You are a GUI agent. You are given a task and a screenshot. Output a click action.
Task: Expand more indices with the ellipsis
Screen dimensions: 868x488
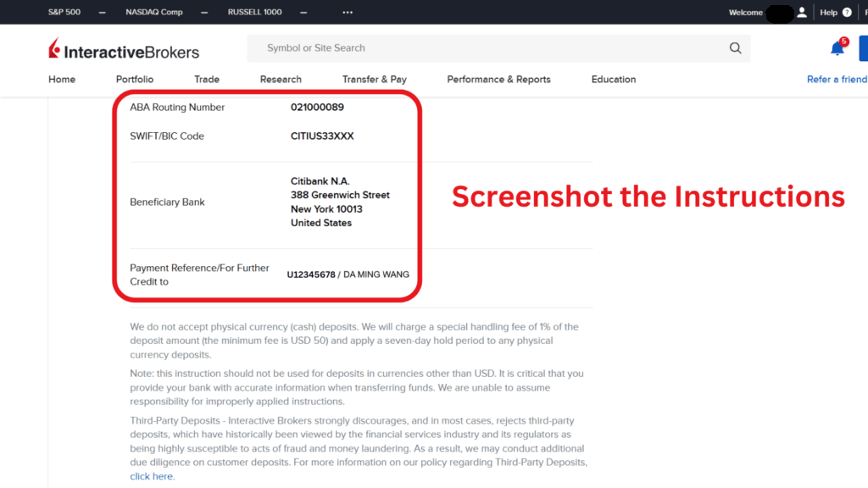(347, 12)
